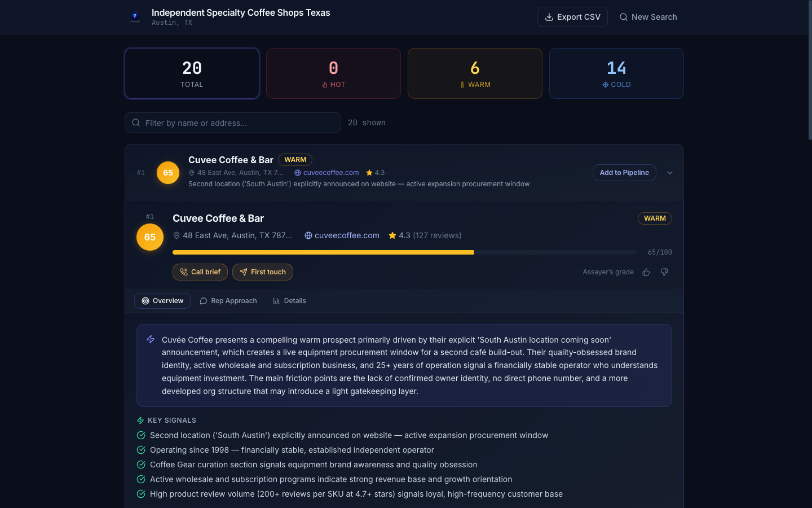Viewport: 812px width, 508px height.
Task: Filter list by Cold leads card
Action: pyautogui.click(x=616, y=73)
